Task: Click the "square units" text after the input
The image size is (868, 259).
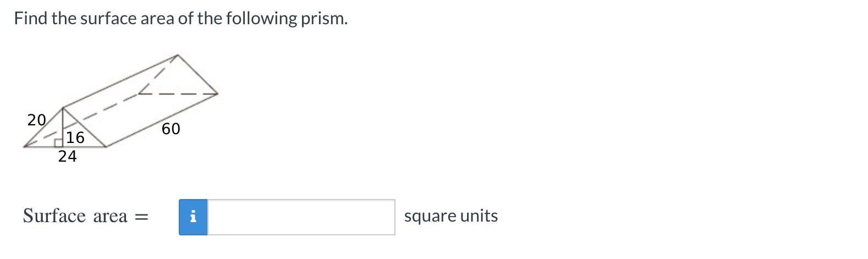Action: [x=451, y=216]
